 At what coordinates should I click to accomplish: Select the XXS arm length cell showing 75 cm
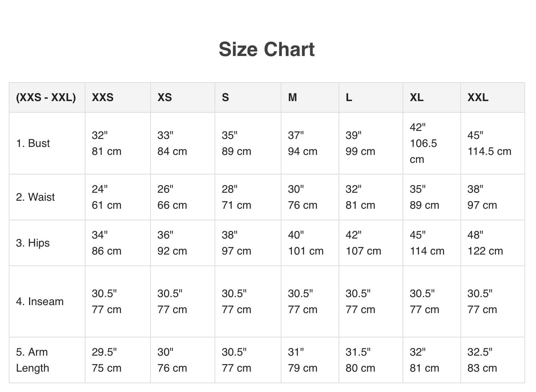[x=106, y=360]
